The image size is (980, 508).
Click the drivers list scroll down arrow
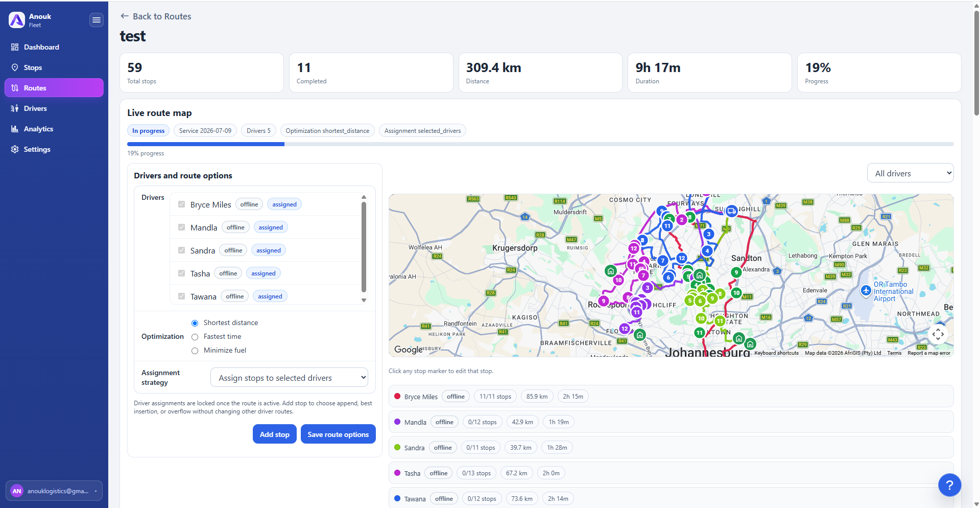point(364,301)
